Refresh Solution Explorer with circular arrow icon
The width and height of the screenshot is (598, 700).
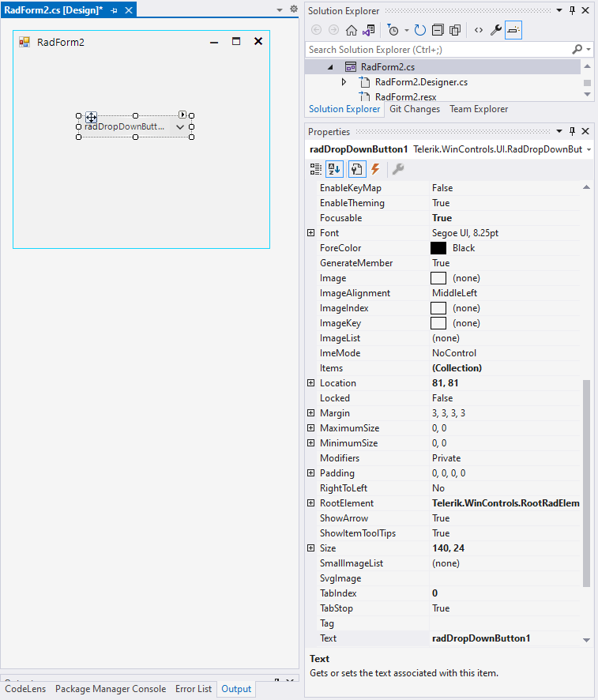point(420,30)
